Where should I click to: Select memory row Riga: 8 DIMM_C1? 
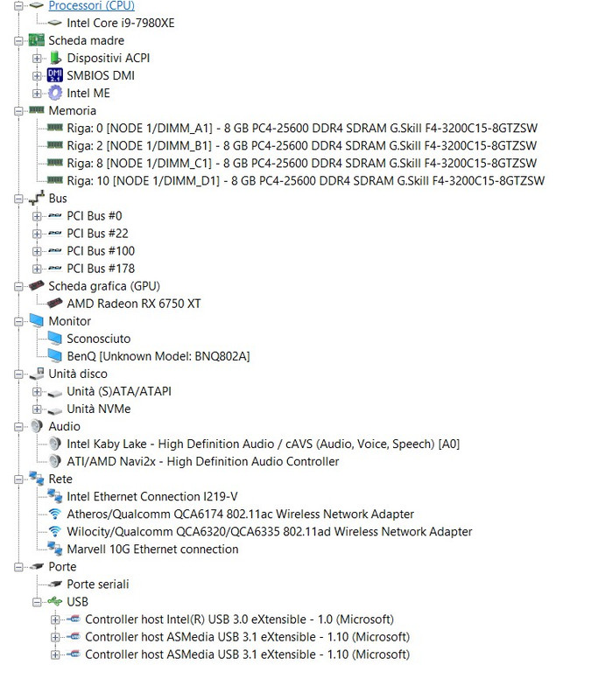point(301,163)
